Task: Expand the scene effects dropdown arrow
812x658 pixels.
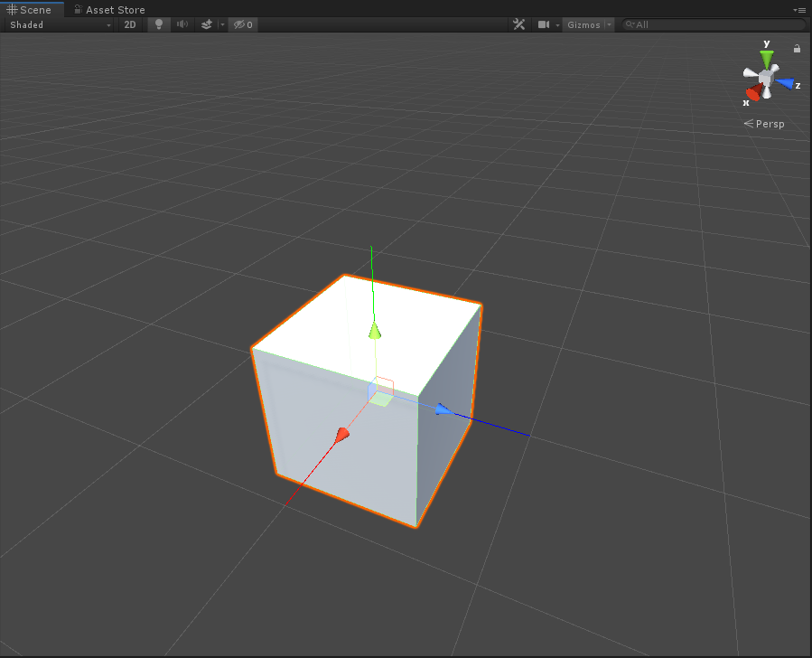Action: click(223, 25)
